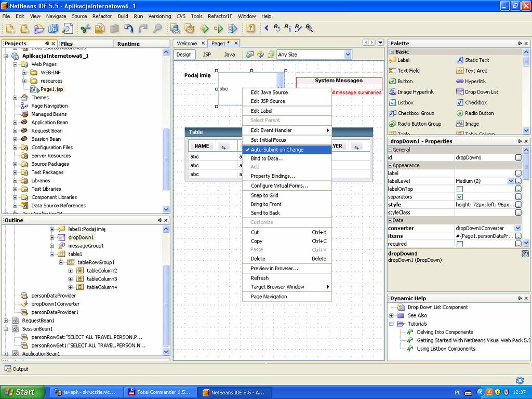This screenshot has height=399, width=532.
Task: Open the converter property dropdown
Action: point(518,229)
